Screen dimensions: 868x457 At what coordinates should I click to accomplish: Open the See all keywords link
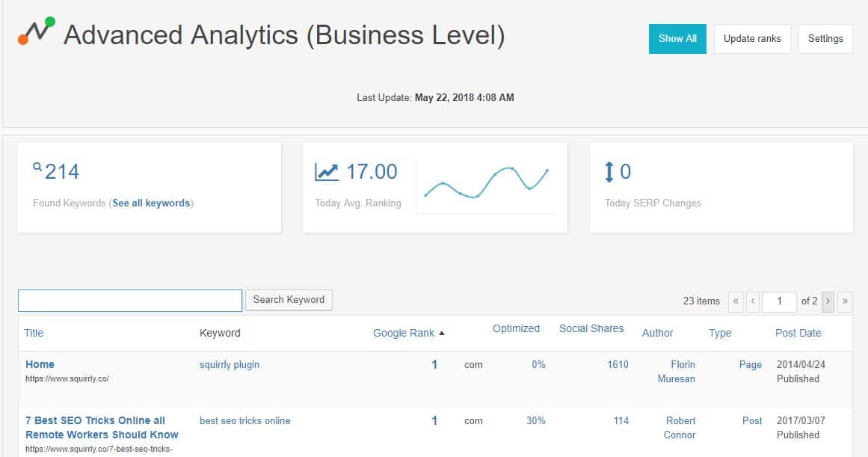tap(151, 203)
